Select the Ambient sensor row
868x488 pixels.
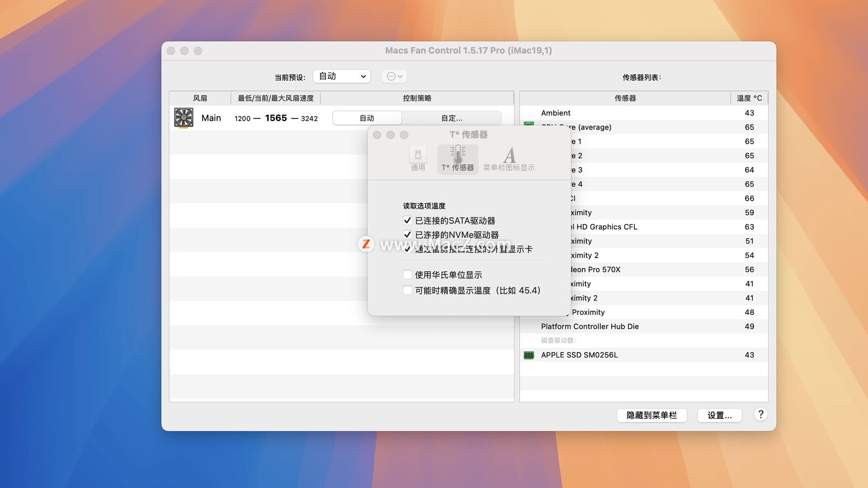(644, 113)
